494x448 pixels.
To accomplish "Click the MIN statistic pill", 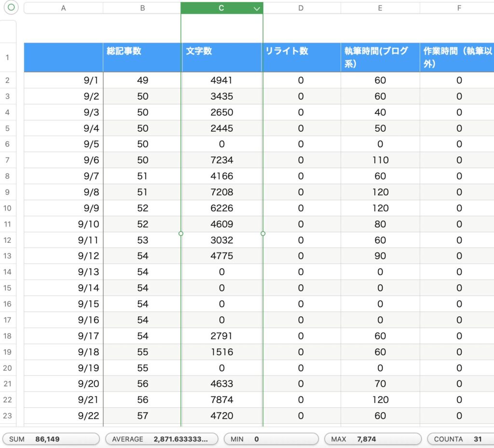I will [271, 439].
